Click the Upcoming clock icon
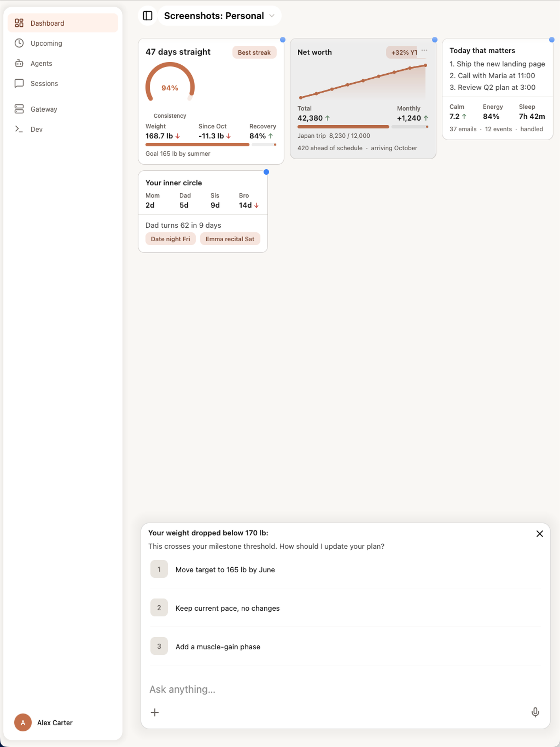Screen dimensions: 560x747 click(19, 43)
